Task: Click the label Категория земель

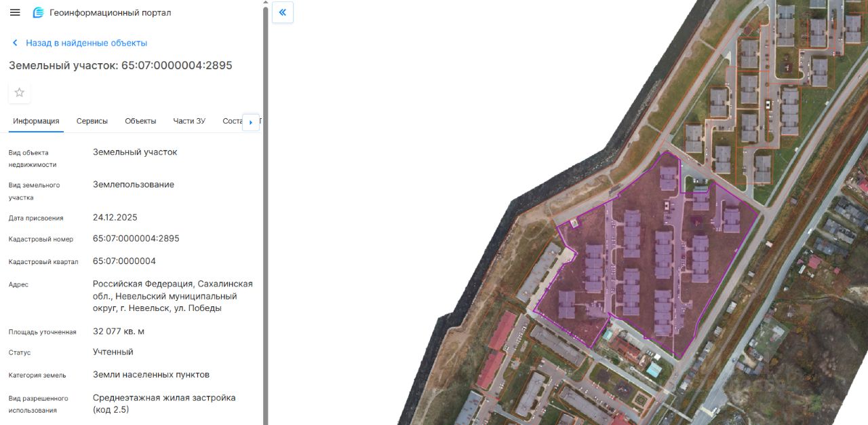Action: (37, 375)
